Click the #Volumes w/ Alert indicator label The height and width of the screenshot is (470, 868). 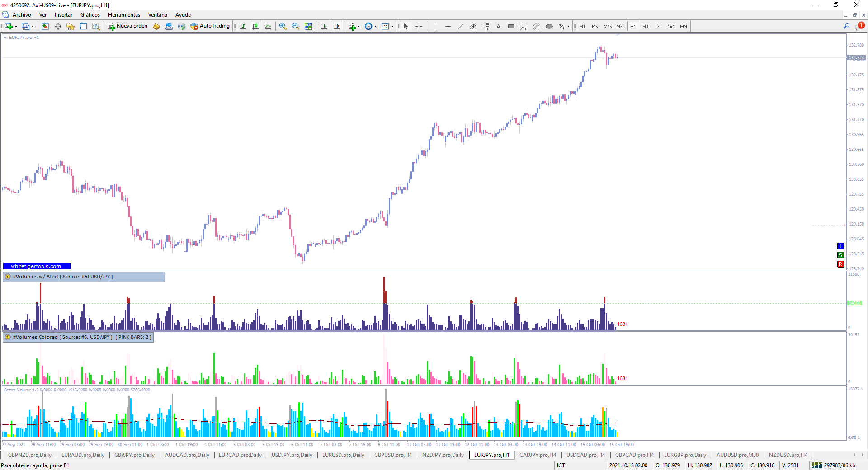84,277
